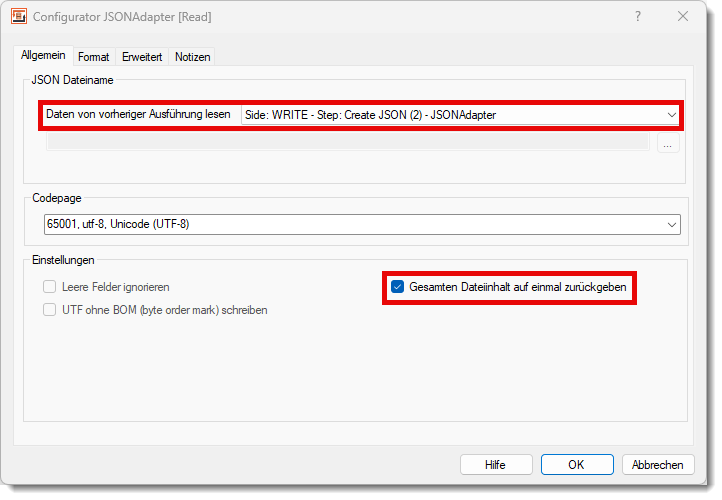Confirm with the OK button
Screen dimensions: 722x500
(576, 465)
